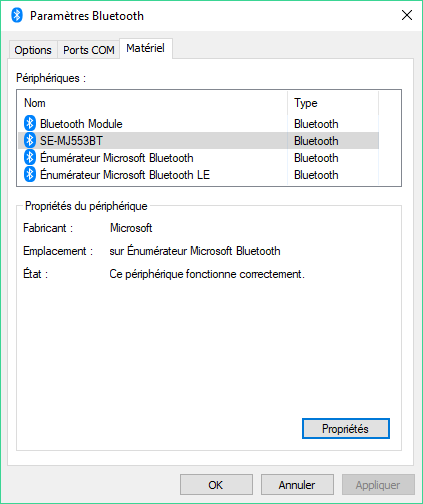The height and width of the screenshot is (504, 423).
Task: Open Propriétés for the selected device
Action: click(346, 429)
